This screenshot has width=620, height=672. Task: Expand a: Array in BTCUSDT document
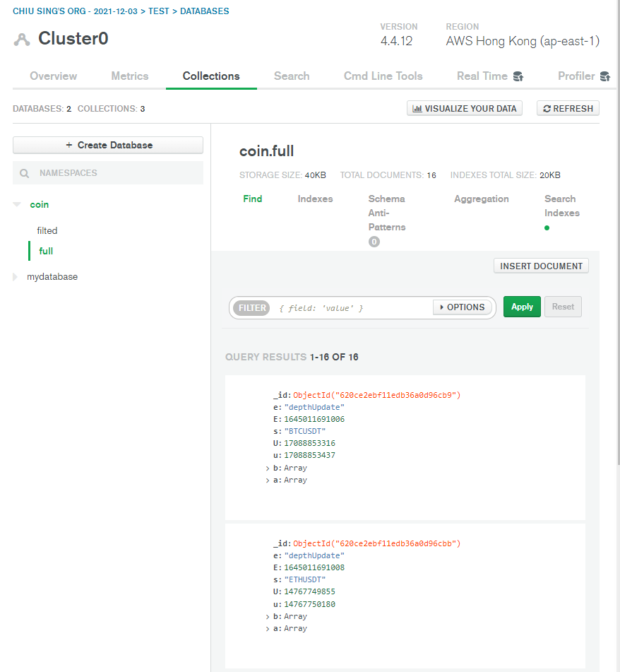[268, 481]
